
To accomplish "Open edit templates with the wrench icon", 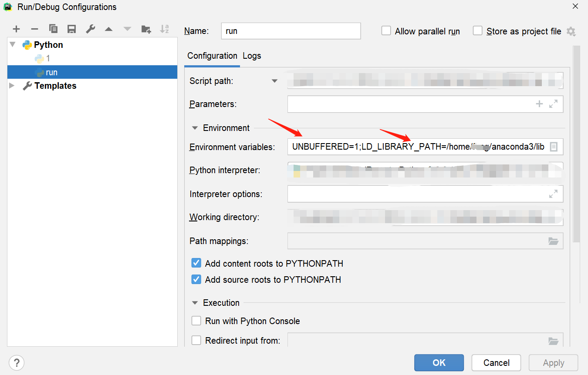I will tap(90, 29).
